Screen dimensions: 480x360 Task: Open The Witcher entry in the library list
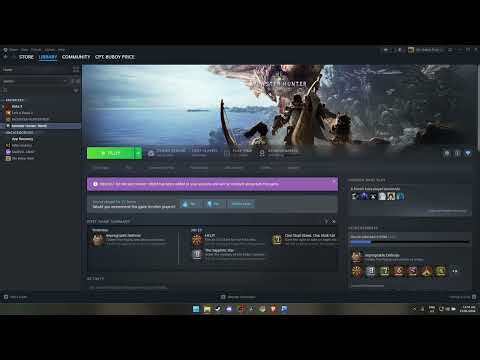tap(23, 158)
